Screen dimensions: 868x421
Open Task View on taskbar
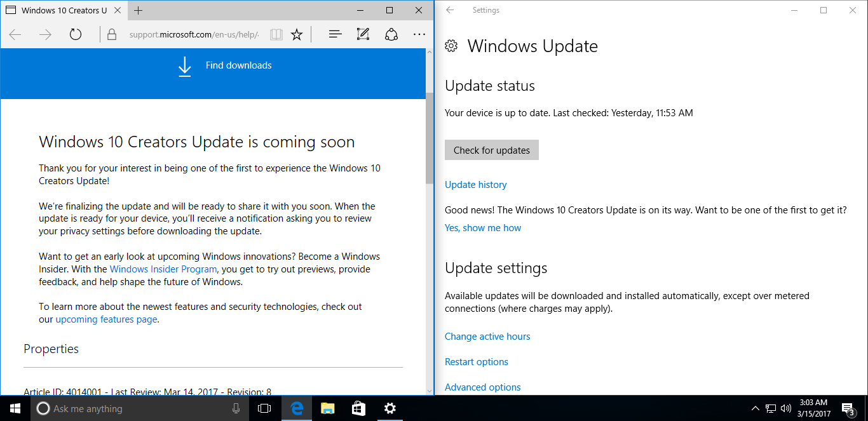click(x=264, y=408)
